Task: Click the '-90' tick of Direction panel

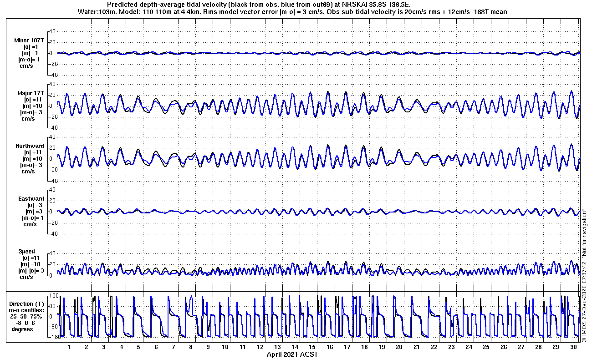Action: tap(53, 327)
